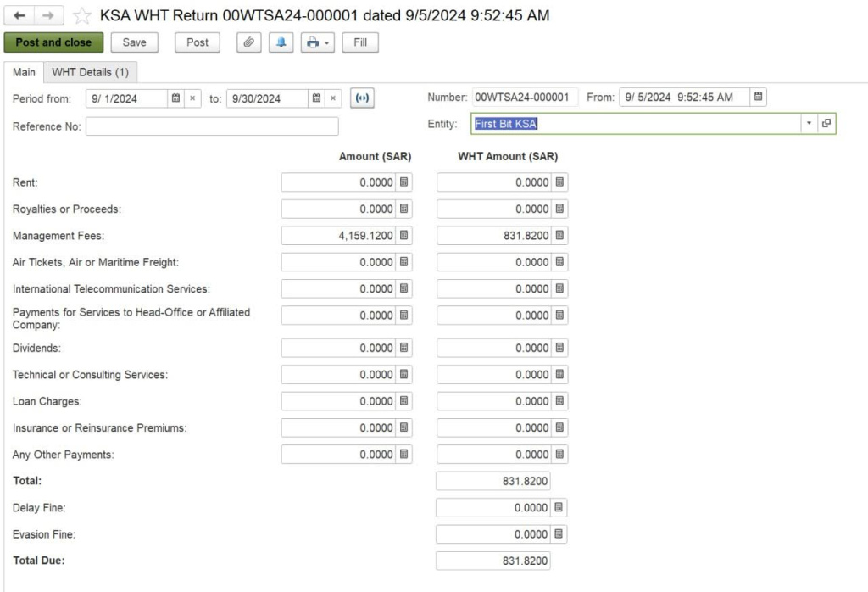This screenshot has width=868, height=592.
Task: Select the Main tab
Action: pyautogui.click(x=23, y=72)
